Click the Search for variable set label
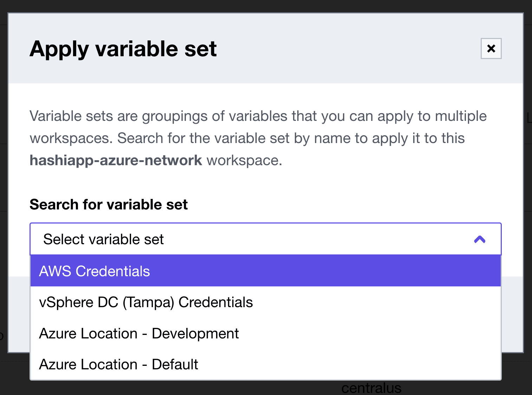532x395 pixels. pos(109,205)
